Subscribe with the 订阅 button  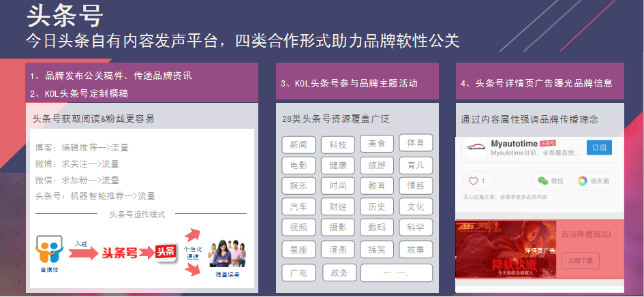599,147
